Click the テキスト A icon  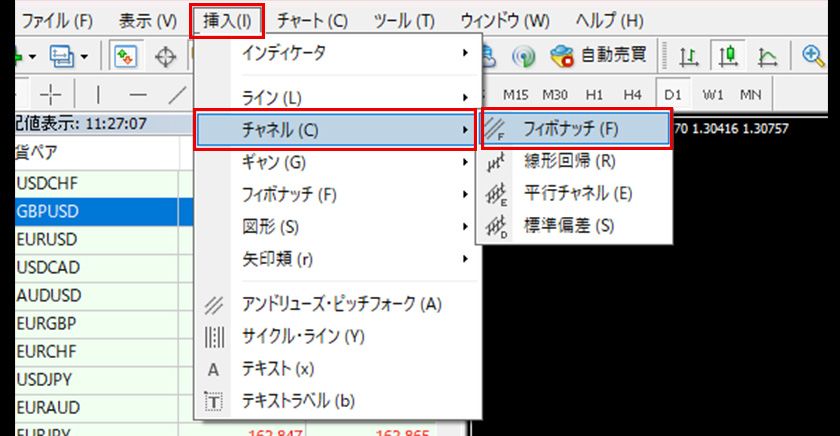click(x=213, y=370)
